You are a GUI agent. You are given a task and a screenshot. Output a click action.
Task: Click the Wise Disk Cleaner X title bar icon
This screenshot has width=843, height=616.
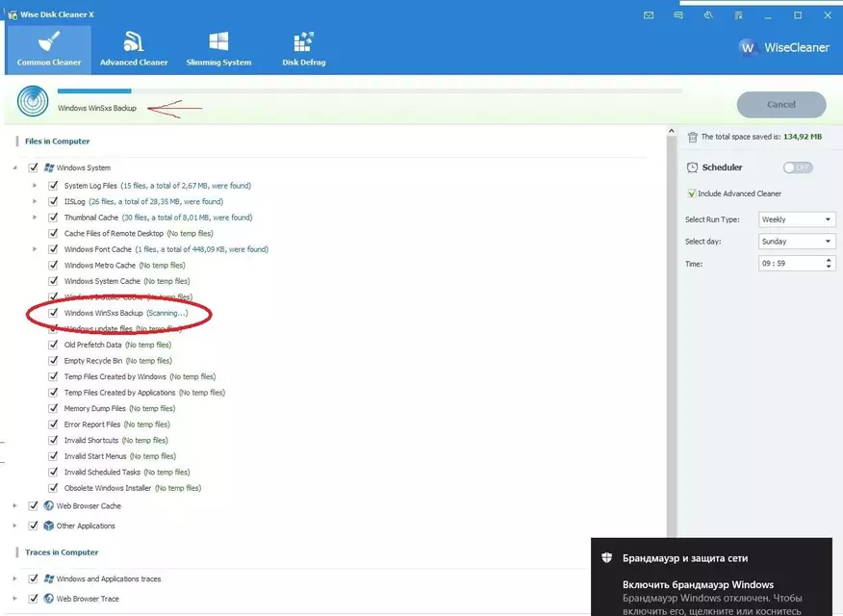tap(13, 14)
